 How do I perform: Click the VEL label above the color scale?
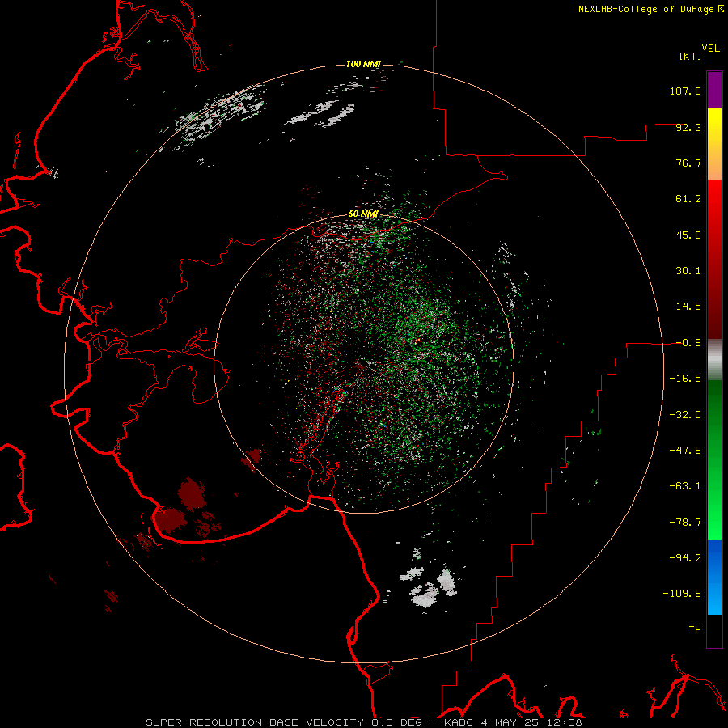pyautogui.click(x=710, y=49)
